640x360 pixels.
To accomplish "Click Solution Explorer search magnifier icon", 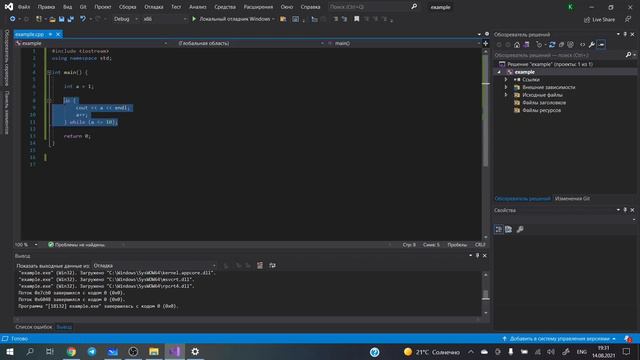I will point(628,55).
